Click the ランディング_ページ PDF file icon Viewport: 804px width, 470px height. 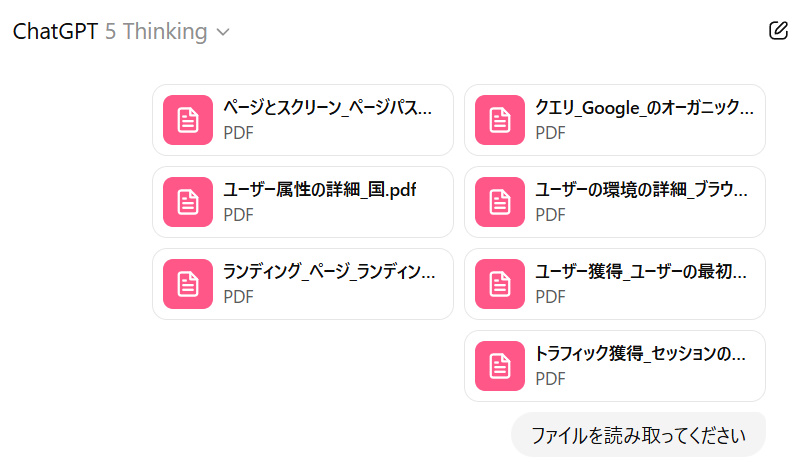(x=188, y=284)
